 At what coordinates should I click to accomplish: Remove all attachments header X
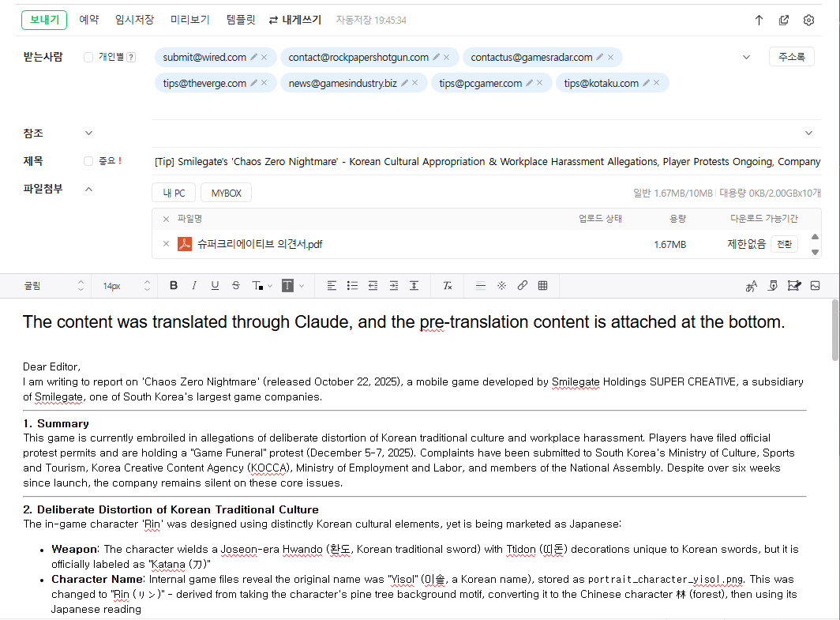166,219
